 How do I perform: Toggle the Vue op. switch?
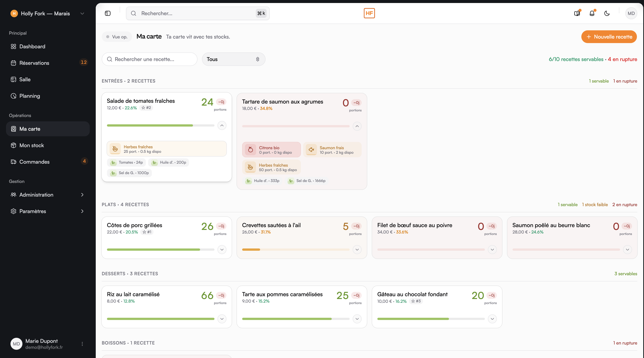pyautogui.click(x=116, y=37)
